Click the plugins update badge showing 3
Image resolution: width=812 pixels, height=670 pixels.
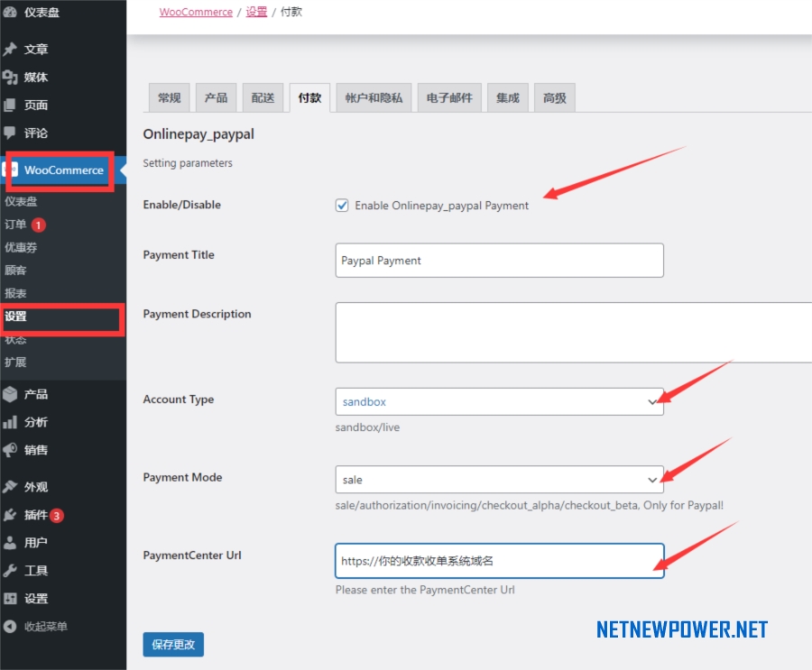tap(57, 515)
